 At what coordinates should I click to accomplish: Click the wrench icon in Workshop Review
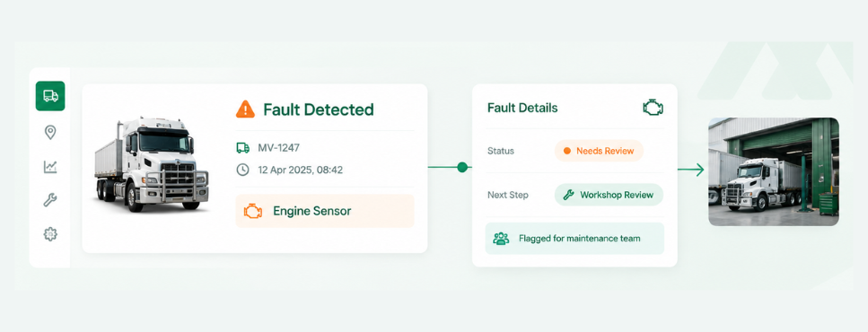[568, 195]
